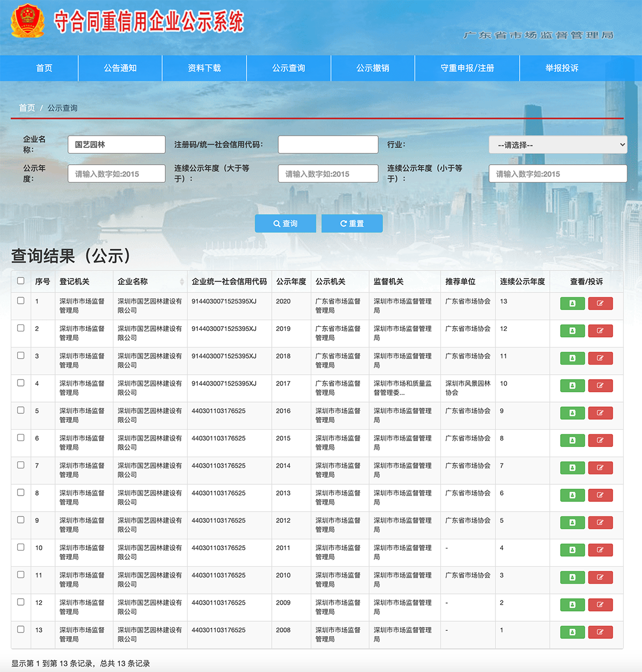642x672 pixels.
Task: Tick the checkbox for row 10
Action: 20,547
